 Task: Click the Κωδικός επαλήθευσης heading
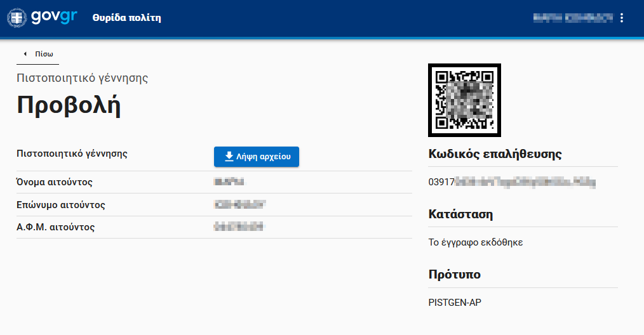495,154
